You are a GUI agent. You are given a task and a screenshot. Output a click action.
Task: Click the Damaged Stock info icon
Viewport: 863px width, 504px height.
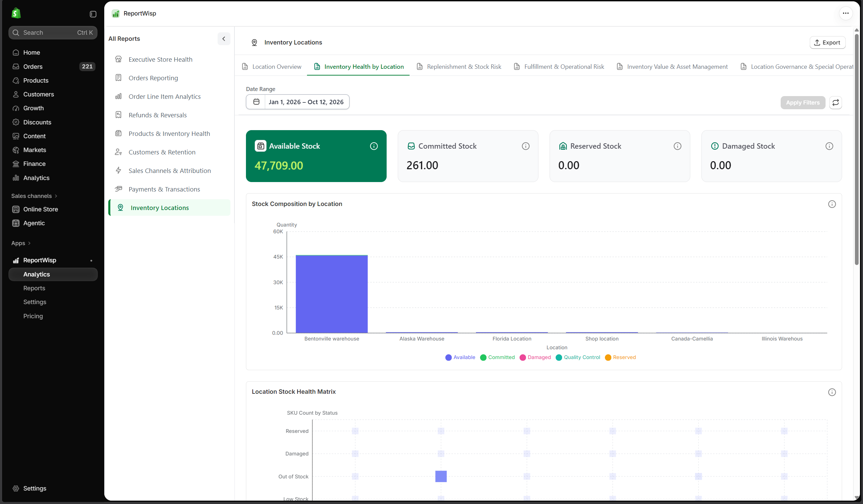[x=829, y=146]
